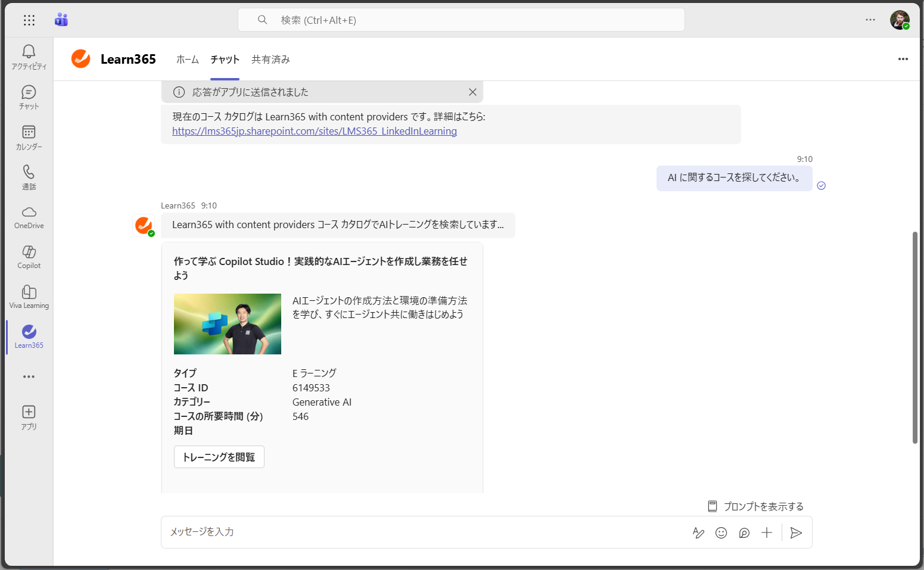924x570 pixels.
Task: Open the user profile avatar
Action: point(900,20)
